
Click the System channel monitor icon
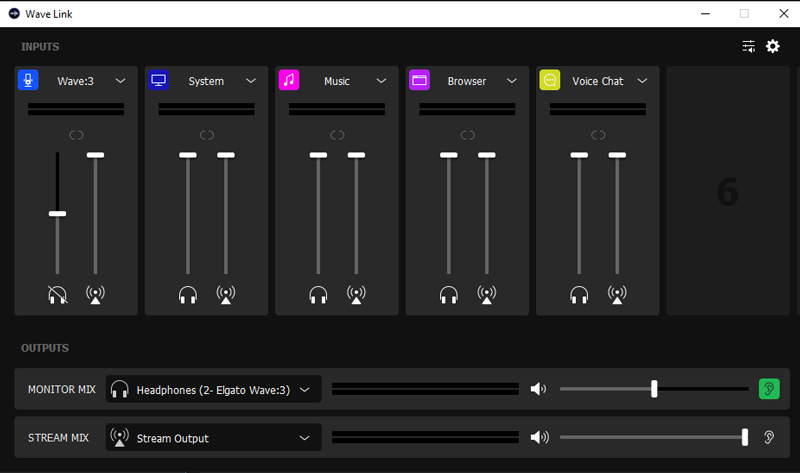159,81
